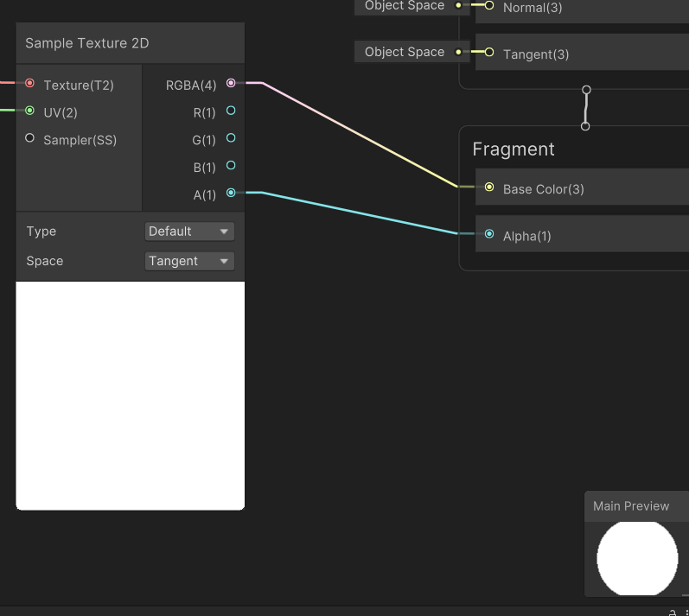The image size is (689, 616).
Task: Click the Base Color(3) input port
Action: (489, 187)
